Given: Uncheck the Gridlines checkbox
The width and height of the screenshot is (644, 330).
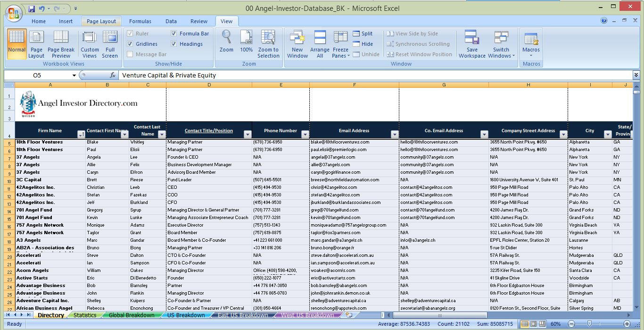Looking at the screenshot, I should tap(130, 44).
